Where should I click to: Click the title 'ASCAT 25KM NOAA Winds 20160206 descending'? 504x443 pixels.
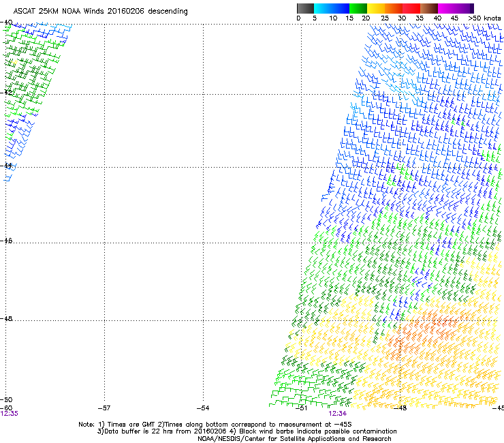pos(100,12)
